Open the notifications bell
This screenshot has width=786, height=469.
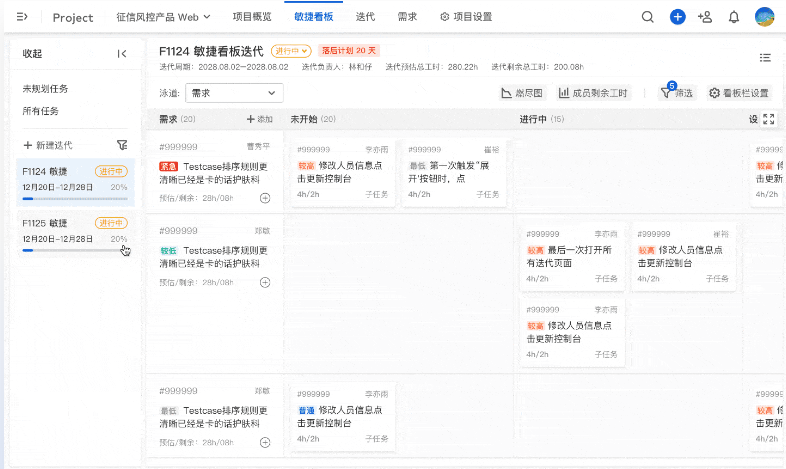click(734, 17)
